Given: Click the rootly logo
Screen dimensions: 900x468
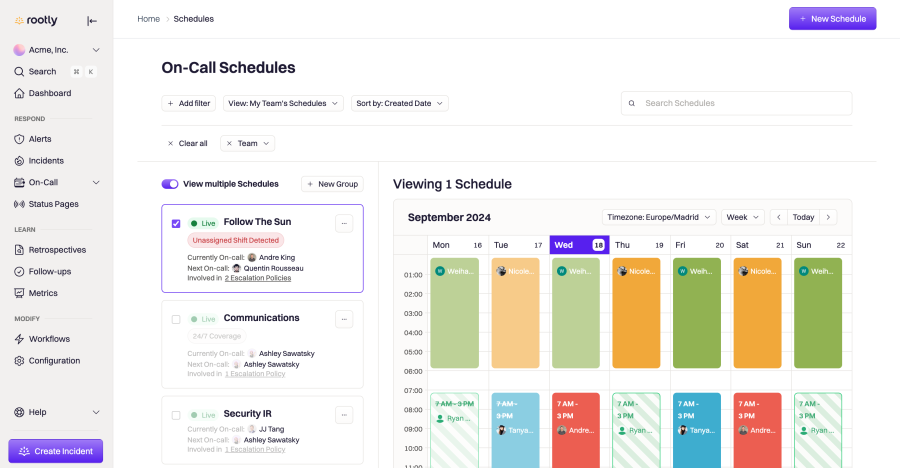Looking at the screenshot, I should point(36,21).
